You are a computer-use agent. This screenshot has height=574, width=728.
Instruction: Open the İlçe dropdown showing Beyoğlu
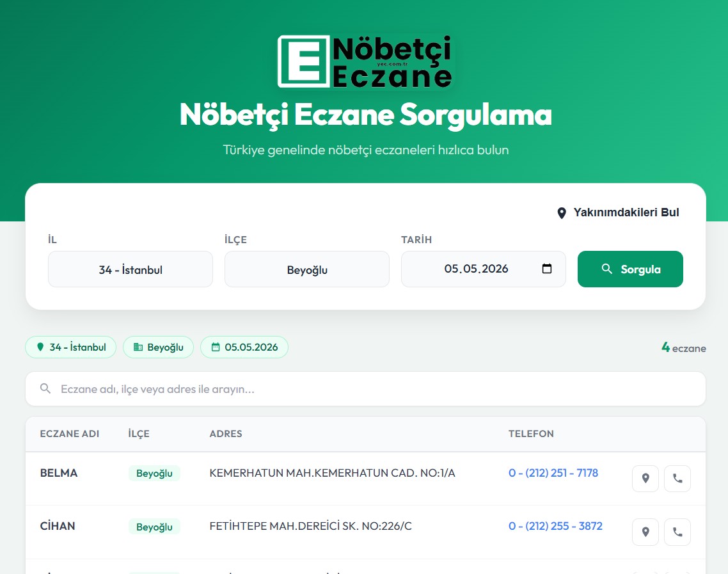point(307,269)
